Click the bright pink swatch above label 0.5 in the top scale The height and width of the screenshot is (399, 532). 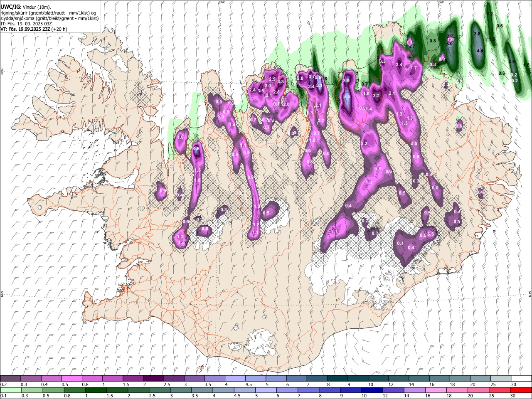pos(71,379)
